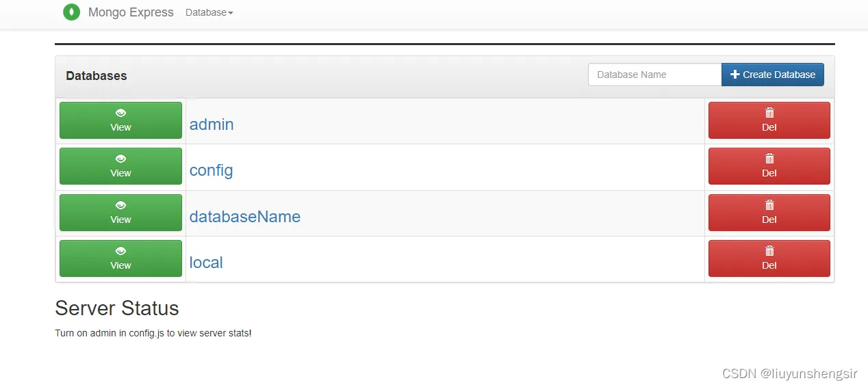868x387 pixels.
Task: Open the config database link
Action: tap(211, 170)
